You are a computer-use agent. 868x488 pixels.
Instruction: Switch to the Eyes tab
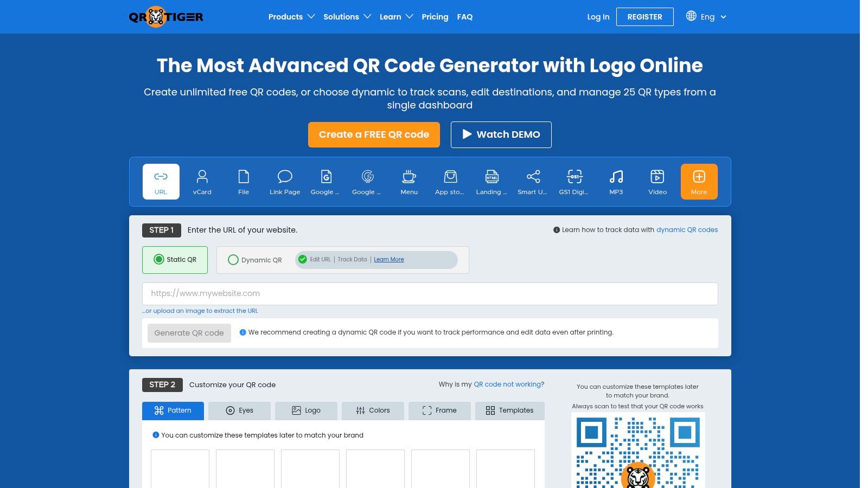239,410
